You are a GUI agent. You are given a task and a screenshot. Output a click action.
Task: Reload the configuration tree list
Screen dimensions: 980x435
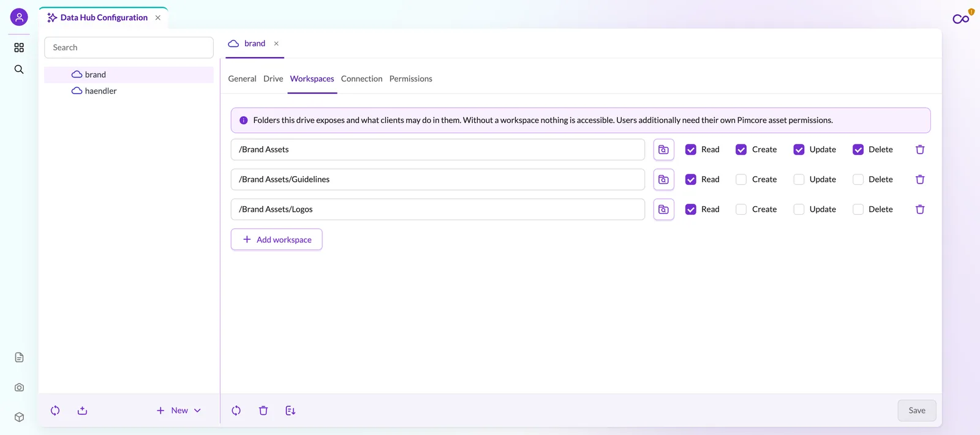55,411
